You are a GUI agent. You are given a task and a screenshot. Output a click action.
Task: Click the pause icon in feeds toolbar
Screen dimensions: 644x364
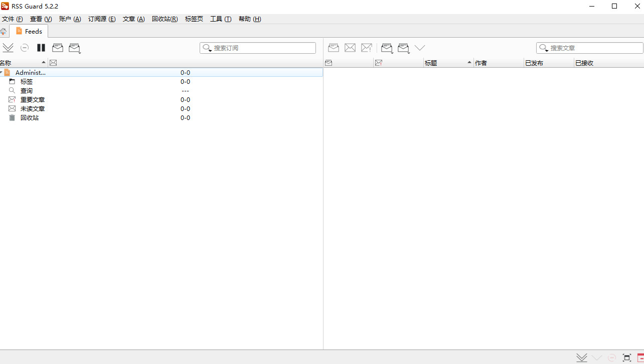point(41,48)
